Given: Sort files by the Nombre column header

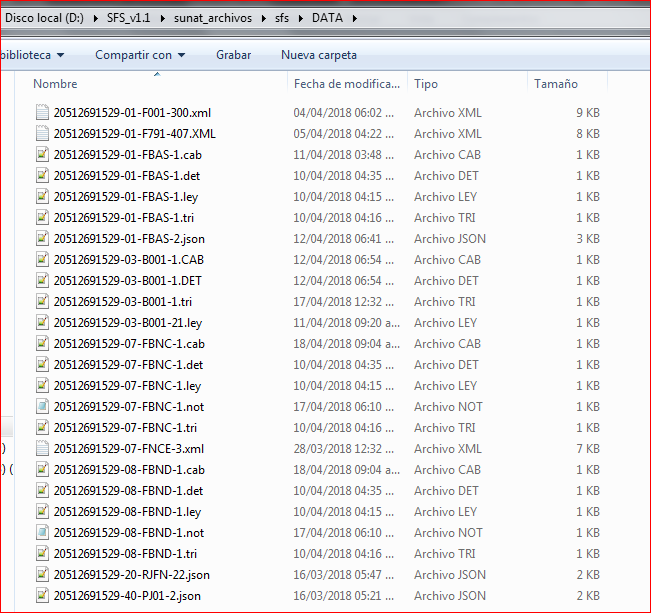Looking at the screenshot, I should pos(55,84).
